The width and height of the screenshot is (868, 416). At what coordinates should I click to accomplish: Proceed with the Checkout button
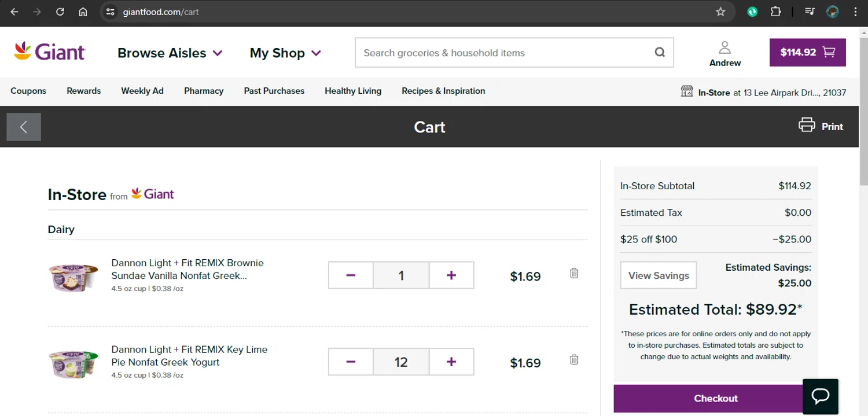coord(716,398)
